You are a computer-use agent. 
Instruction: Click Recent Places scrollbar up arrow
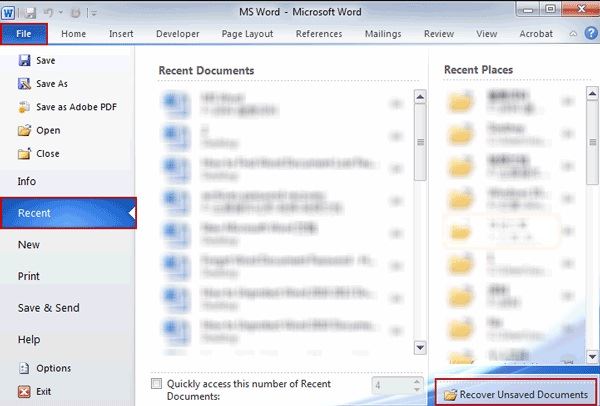point(592,93)
